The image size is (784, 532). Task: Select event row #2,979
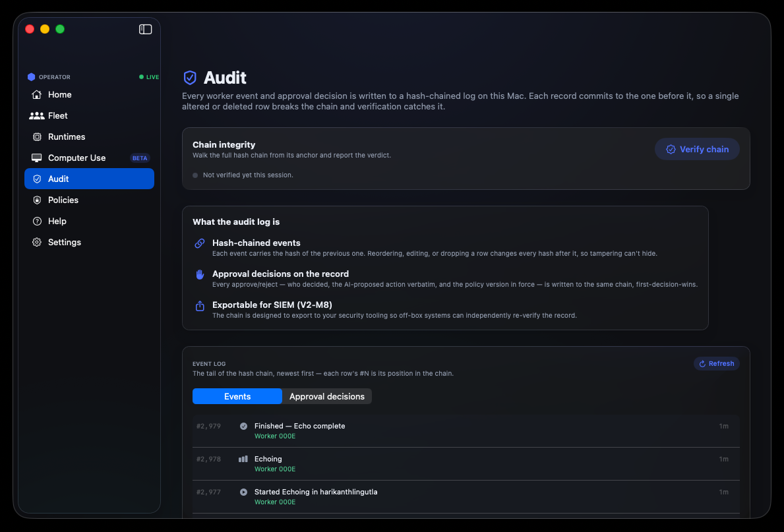point(466,431)
